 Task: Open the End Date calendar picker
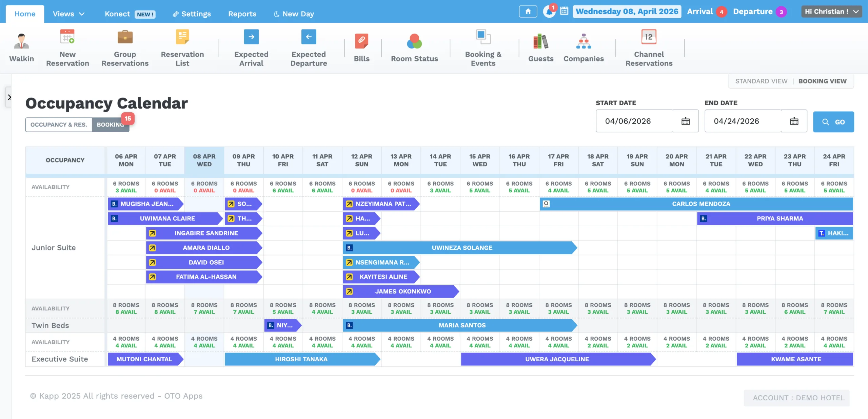point(794,121)
